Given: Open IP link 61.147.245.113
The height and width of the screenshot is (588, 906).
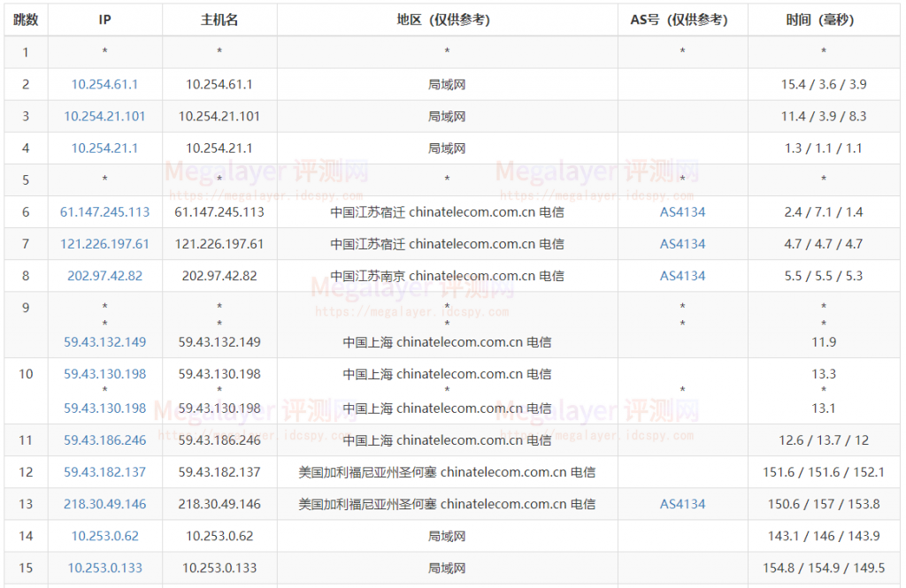Looking at the screenshot, I should point(104,212).
